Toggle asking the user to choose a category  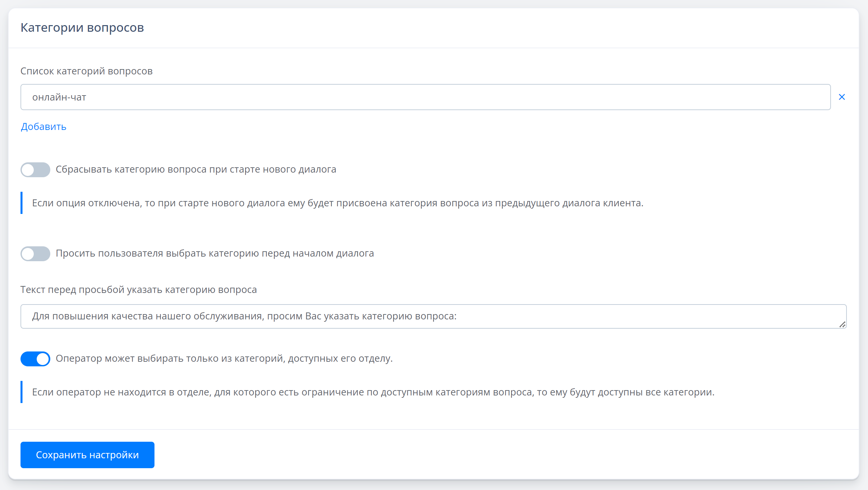tap(35, 254)
